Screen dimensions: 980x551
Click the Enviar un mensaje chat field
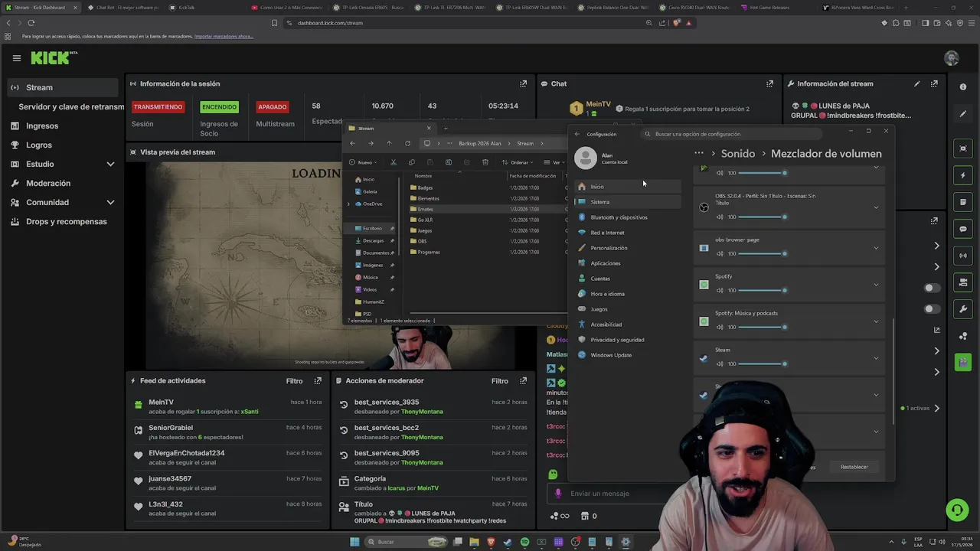[x=612, y=494]
